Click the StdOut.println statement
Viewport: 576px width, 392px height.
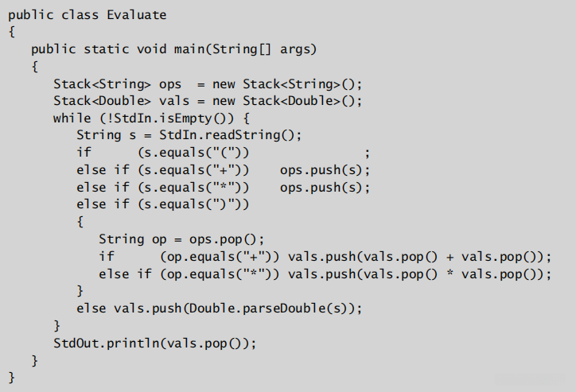pos(155,343)
